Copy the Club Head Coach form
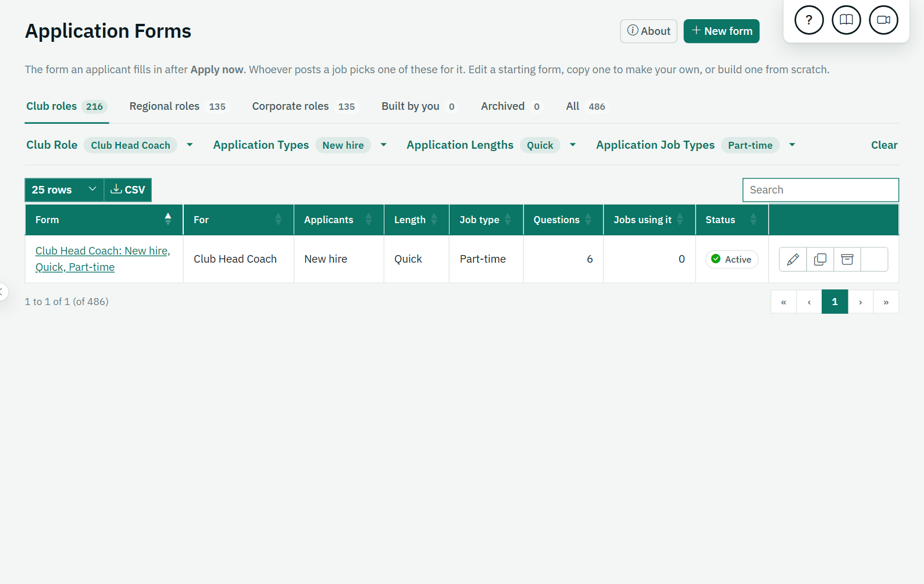This screenshot has width=924, height=584. (x=820, y=259)
